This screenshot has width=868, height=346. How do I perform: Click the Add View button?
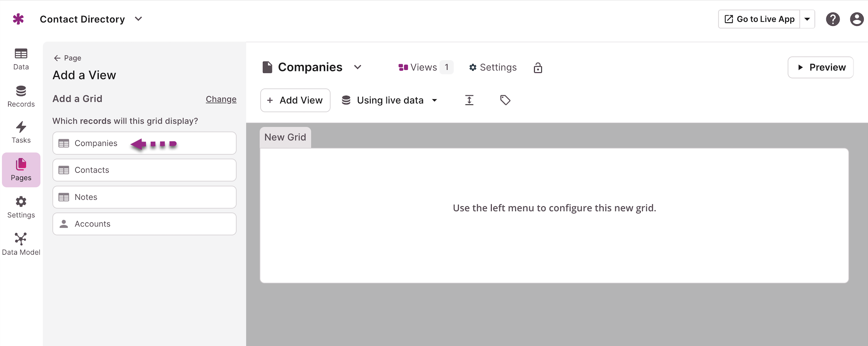click(x=295, y=100)
